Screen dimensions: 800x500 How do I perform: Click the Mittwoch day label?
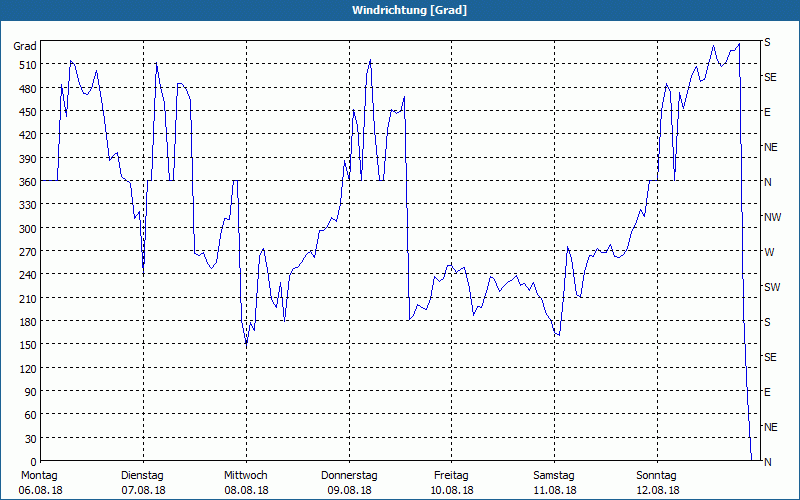(245, 475)
